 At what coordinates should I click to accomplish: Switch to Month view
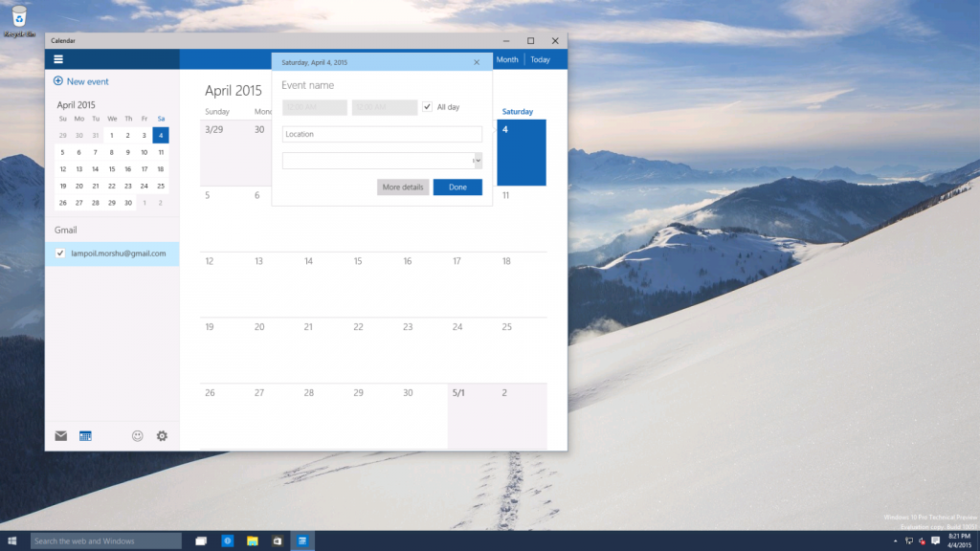click(x=507, y=59)
